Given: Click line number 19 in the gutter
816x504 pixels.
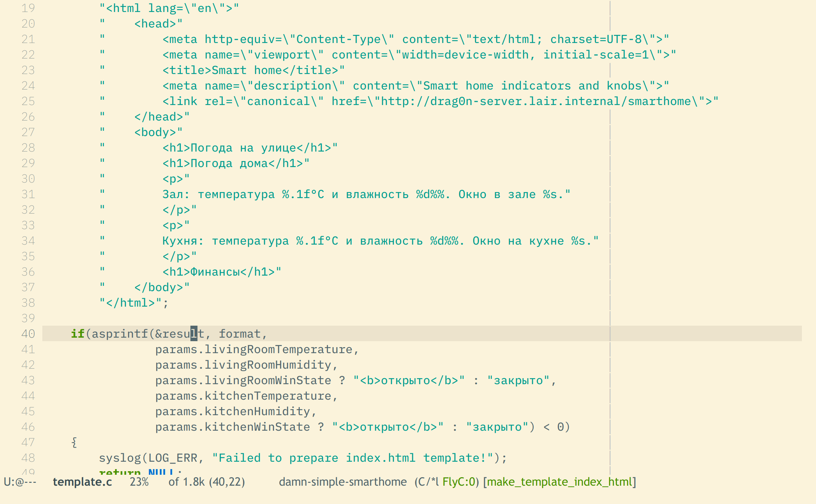Looking at the screenshot, I should [x=28, y=8].
